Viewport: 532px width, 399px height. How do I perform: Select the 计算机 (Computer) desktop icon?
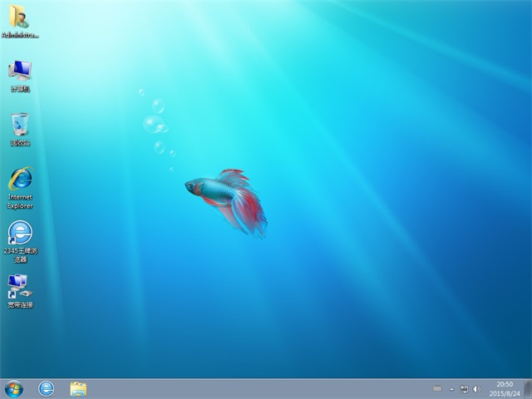coord(20,70)
